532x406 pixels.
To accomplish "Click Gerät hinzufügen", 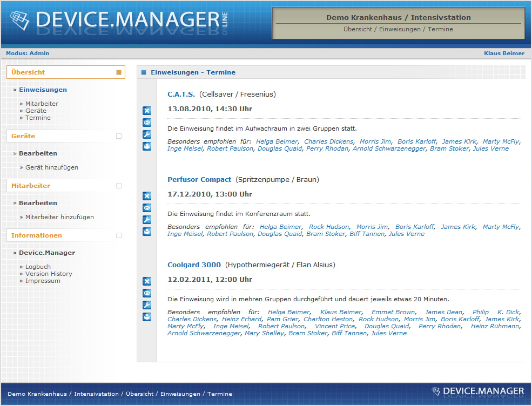I will [x=51, y=167].
